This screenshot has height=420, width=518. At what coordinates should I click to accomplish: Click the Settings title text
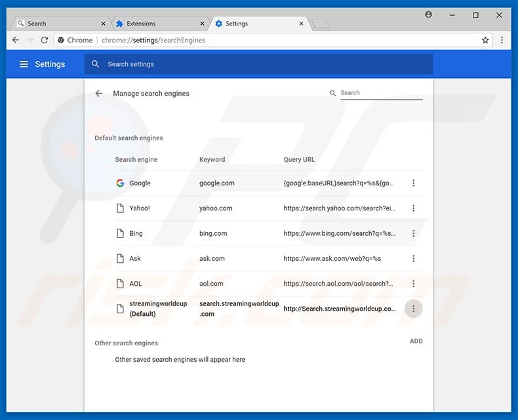pyautogui.click(x=50, y=64)
